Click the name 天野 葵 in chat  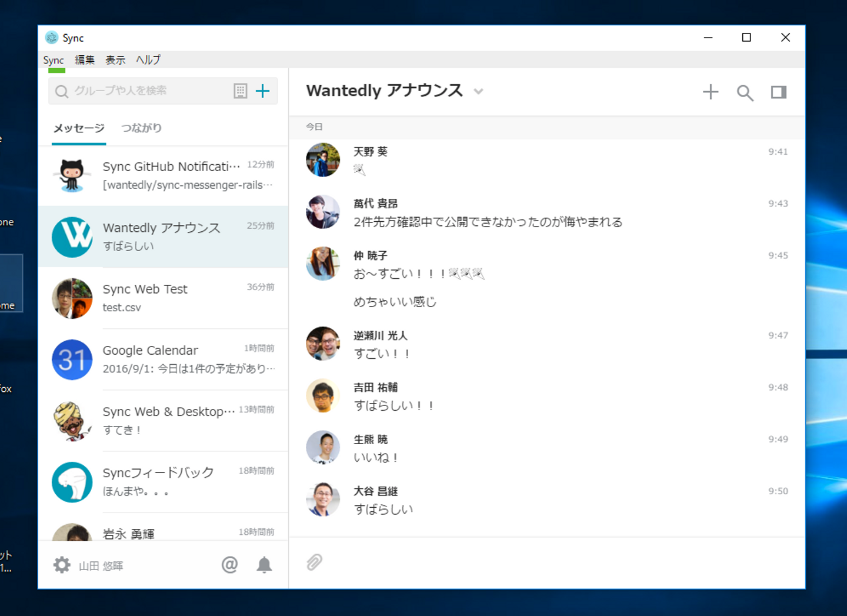370,152
